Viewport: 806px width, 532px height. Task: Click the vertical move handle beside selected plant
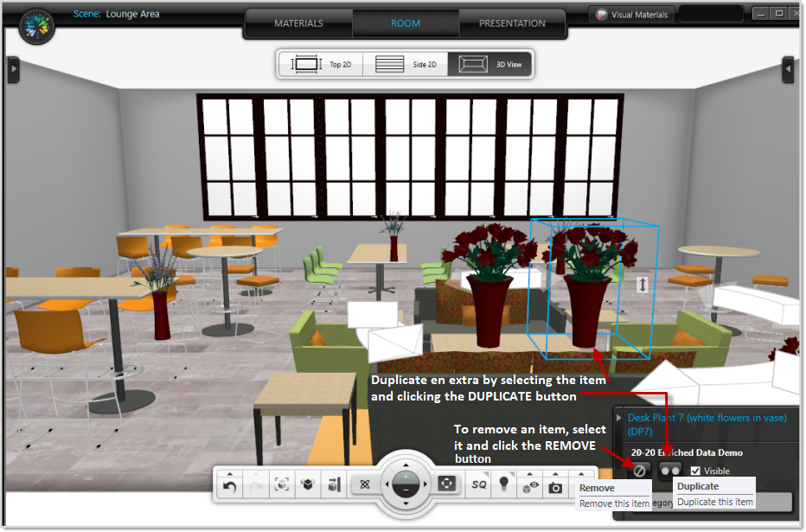tap(642, 285)
